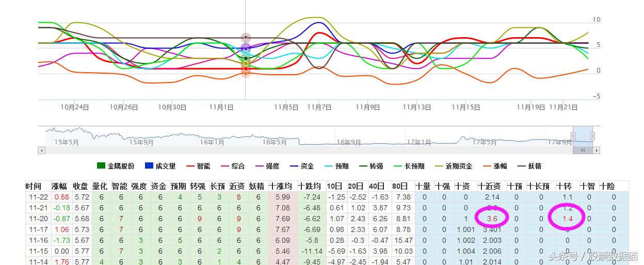The height and width of the screenshot is (265, 644).
Task: Click the left handle of range selector
Action: (x=573, y=136)
